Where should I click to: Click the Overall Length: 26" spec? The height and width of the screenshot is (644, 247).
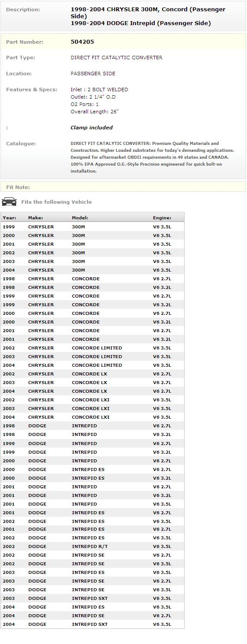94,112
